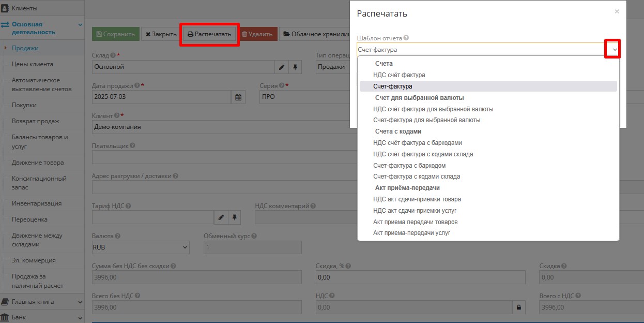Close the Распечатать dialog with X

tap(617, 11)
